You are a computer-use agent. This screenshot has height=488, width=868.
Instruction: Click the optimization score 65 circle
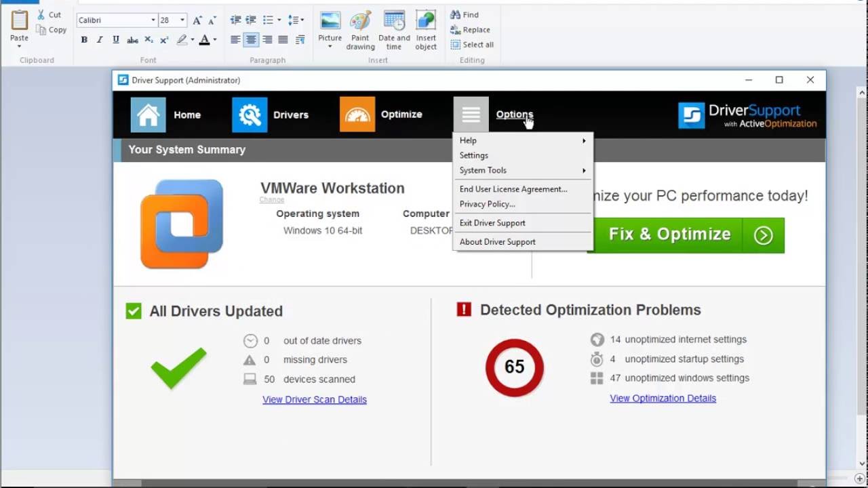coord(515,367)
